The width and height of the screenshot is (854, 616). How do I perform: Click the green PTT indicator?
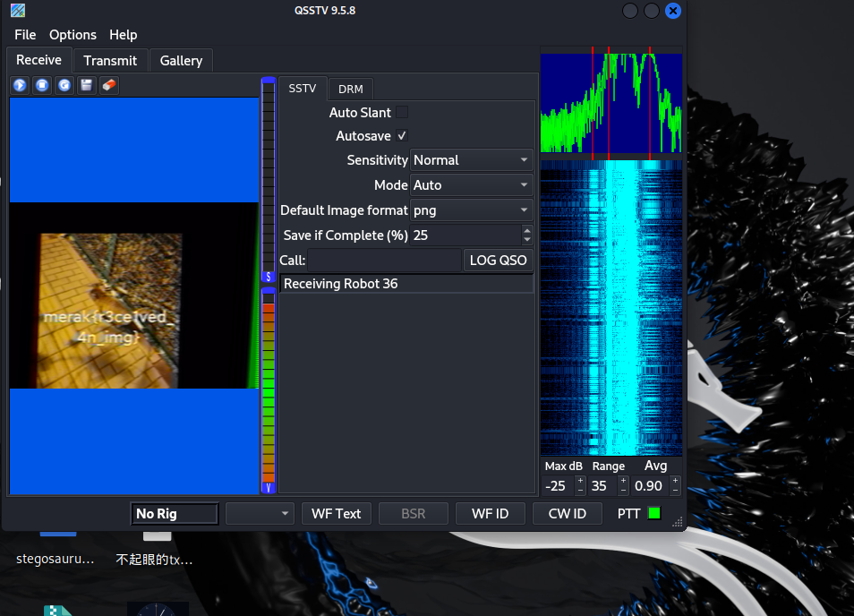pyautogui.click(x=654, y=513)
